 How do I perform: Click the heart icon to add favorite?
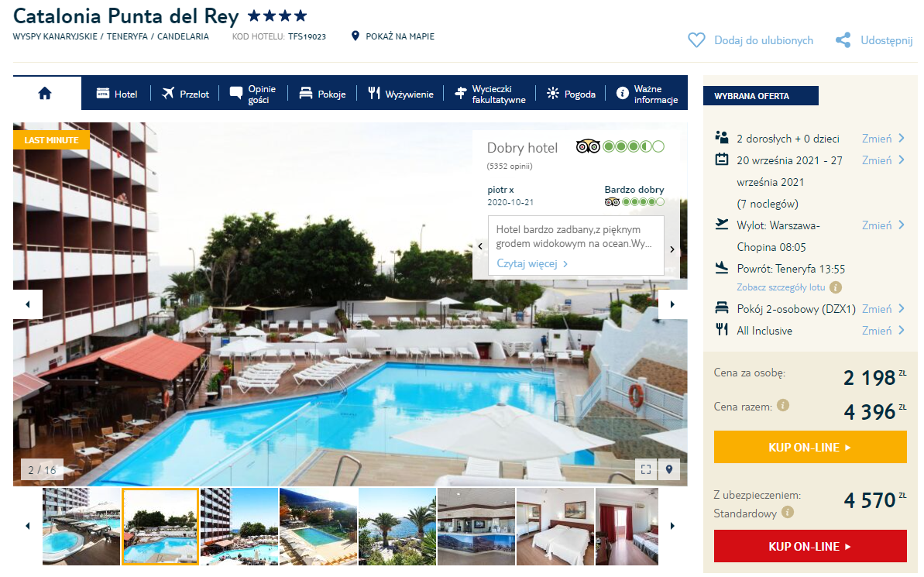[696, 40]
